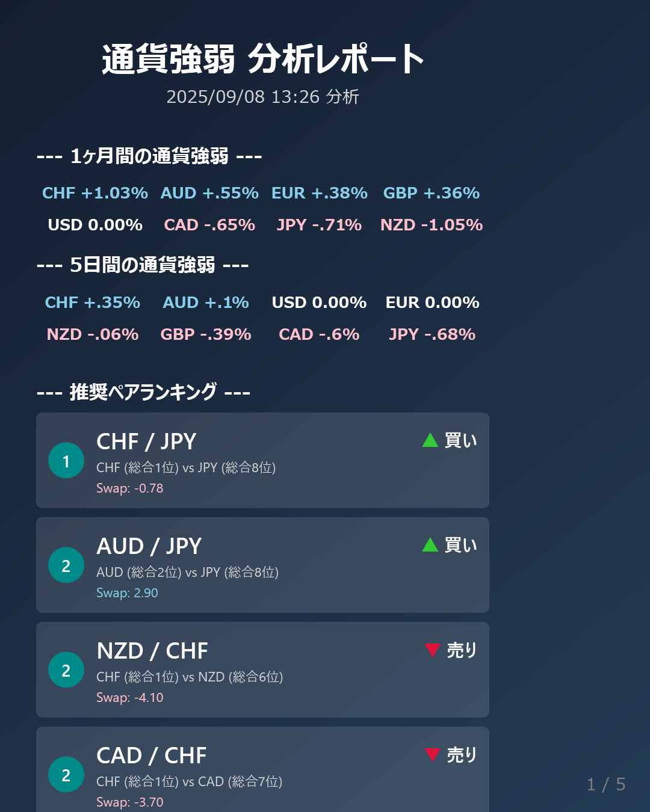Click the Swap: -4.10 label
The image size is (650, 812).
point(130,698)
